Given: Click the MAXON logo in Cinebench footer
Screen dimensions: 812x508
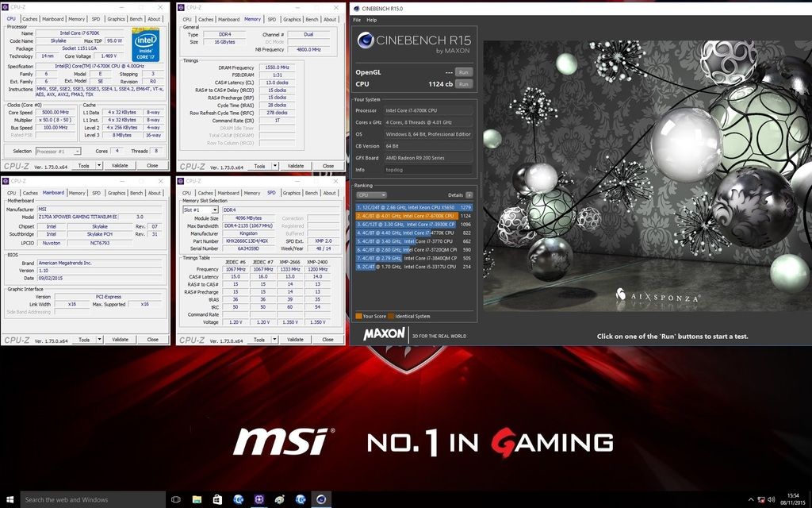Looking at the screenshot, I should 385,333.
